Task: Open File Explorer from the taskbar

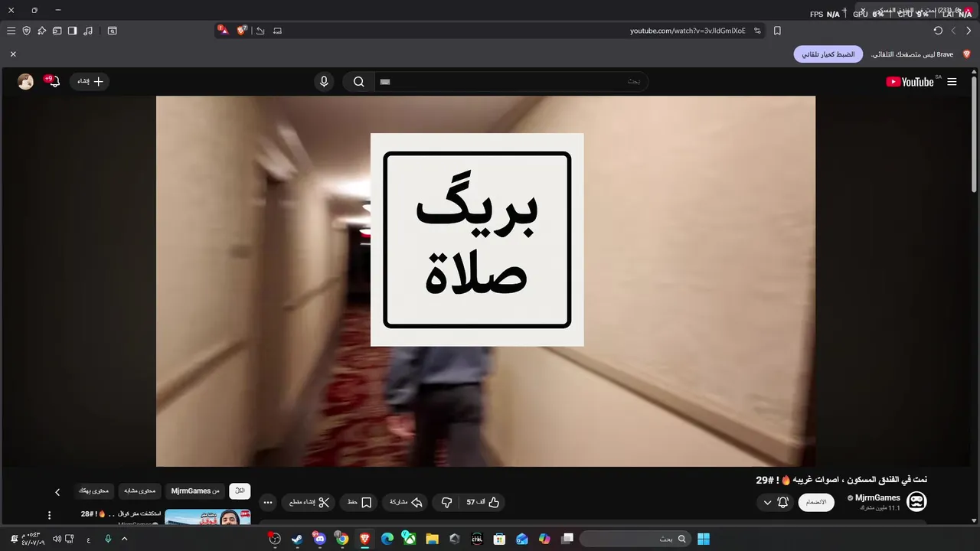Action: pyautogui.click(x=432, y=539)
